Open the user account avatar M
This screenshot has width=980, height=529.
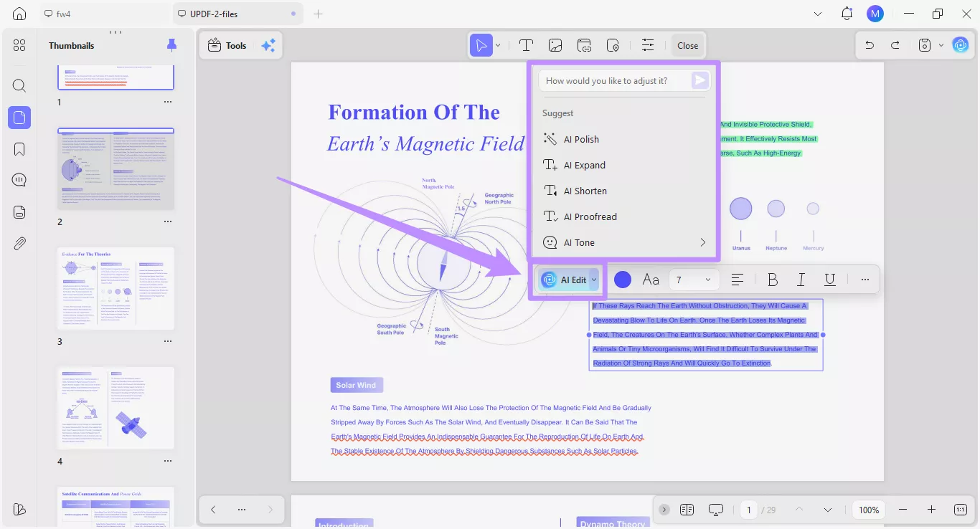pyautogui.click(x=875, y=14)
